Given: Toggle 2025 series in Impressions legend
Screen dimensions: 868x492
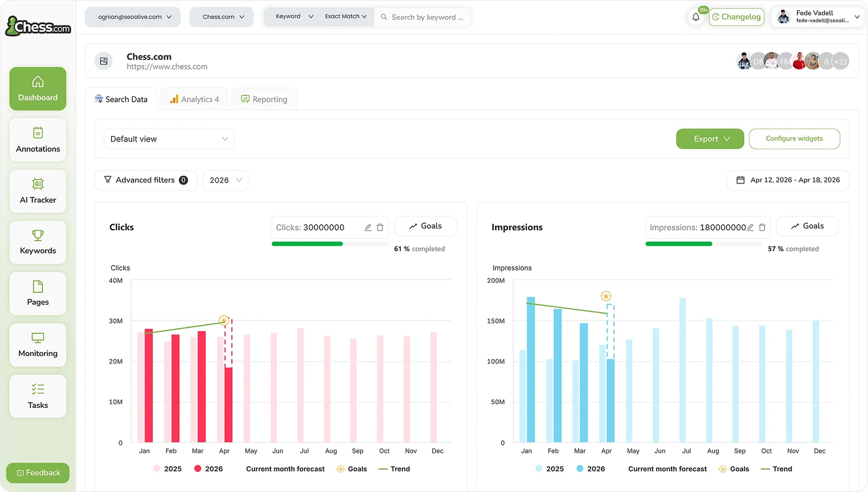Looking at the screenshot, I should click(x=550, y=469).
